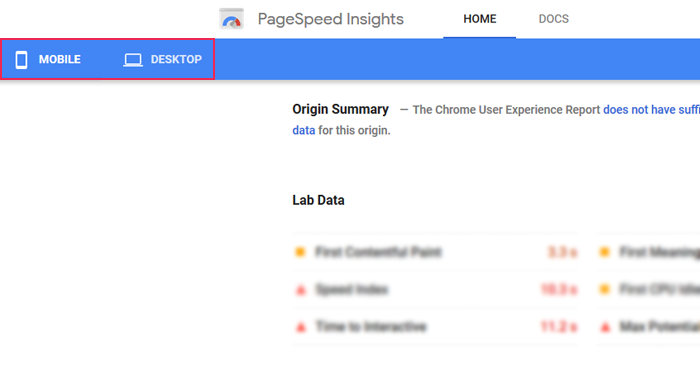This screenshot has width=700, height=374.
Task: Open the HOME tab
Action: pyautogui.click(x=479, y=19)
